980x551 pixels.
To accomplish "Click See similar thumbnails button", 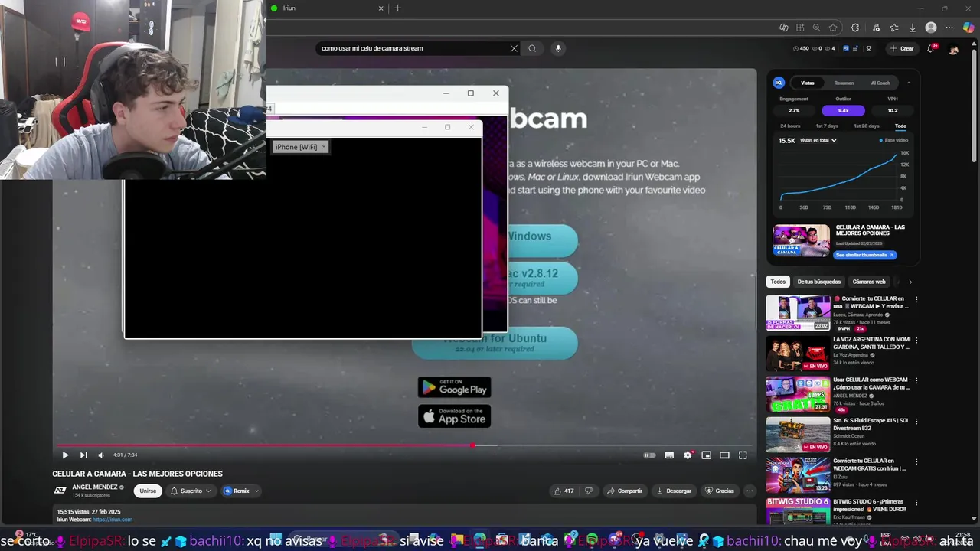I will pyautogui.click(x=864, y=255).
